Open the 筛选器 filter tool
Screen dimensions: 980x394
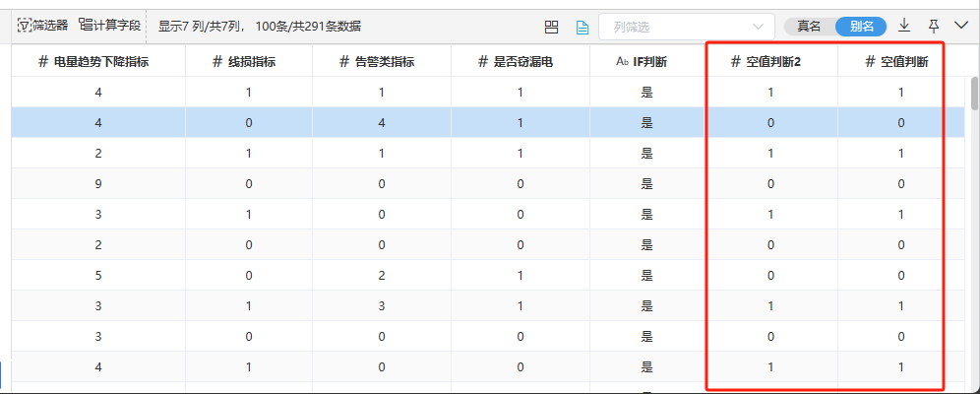pyautogui.click(x=42, y=27)
